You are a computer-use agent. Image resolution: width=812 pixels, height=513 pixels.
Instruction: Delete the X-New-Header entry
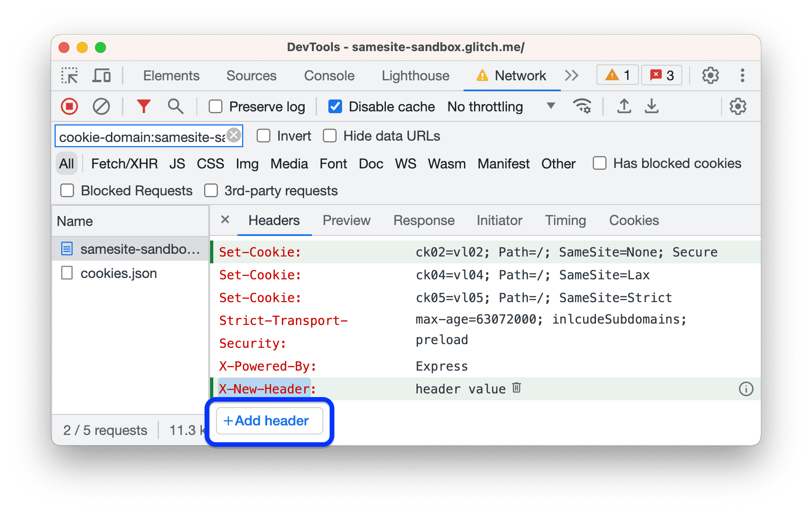click(517, 388)
